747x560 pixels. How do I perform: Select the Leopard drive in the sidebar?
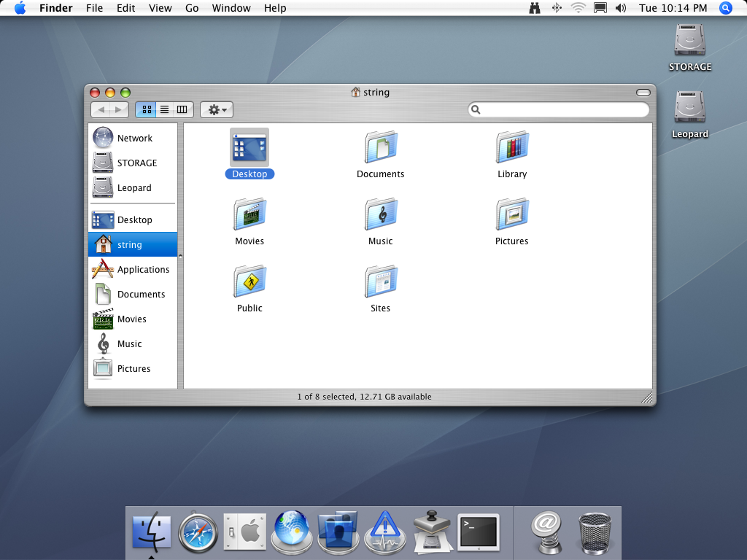[x=133, y=187]
